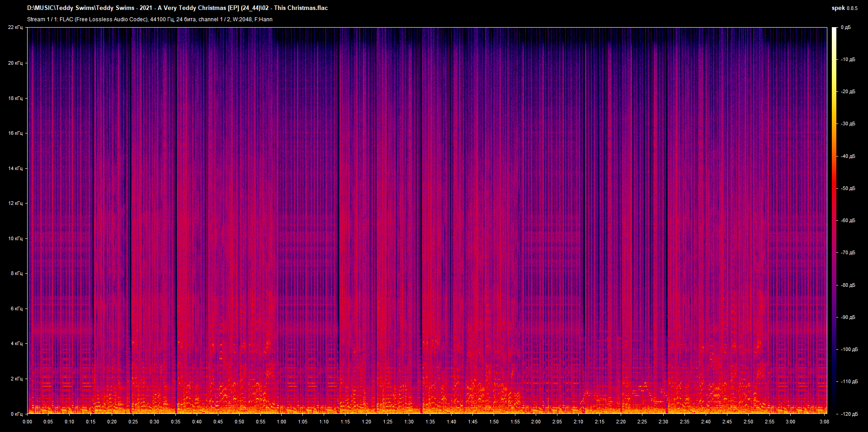Click the -110 дБ level label

click(849, 381)
